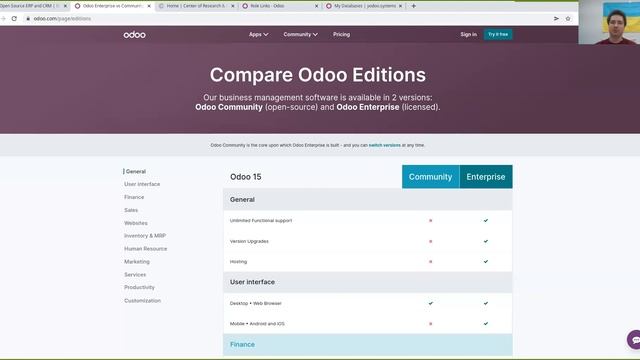This screenshot has width=640, height=360.
Task: Click the Sign in link
Action: coord(469,34)
